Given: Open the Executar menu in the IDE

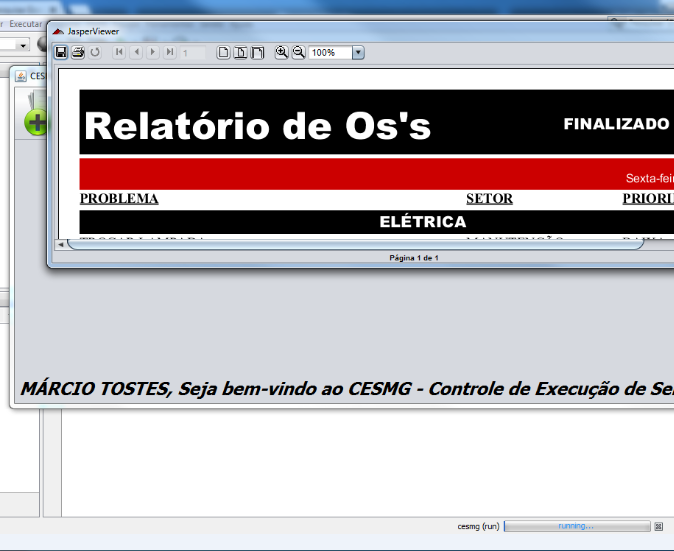Looking at the screenshot, I should [26, 24].
